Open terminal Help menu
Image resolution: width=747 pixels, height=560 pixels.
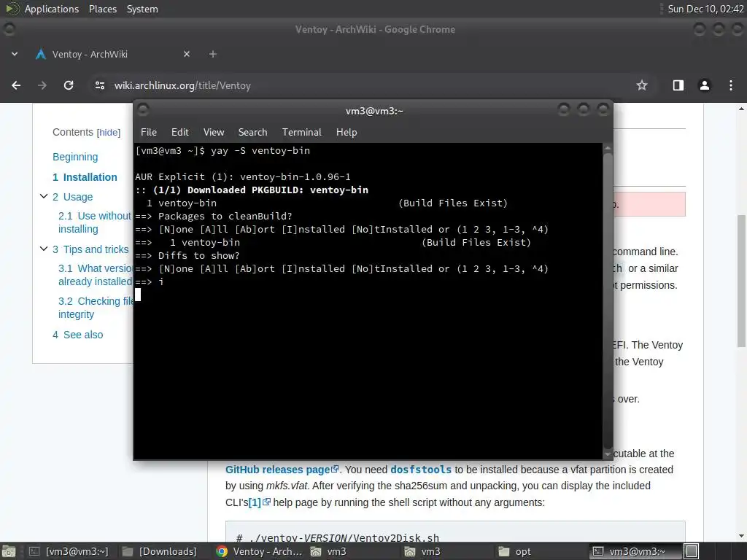347,133
